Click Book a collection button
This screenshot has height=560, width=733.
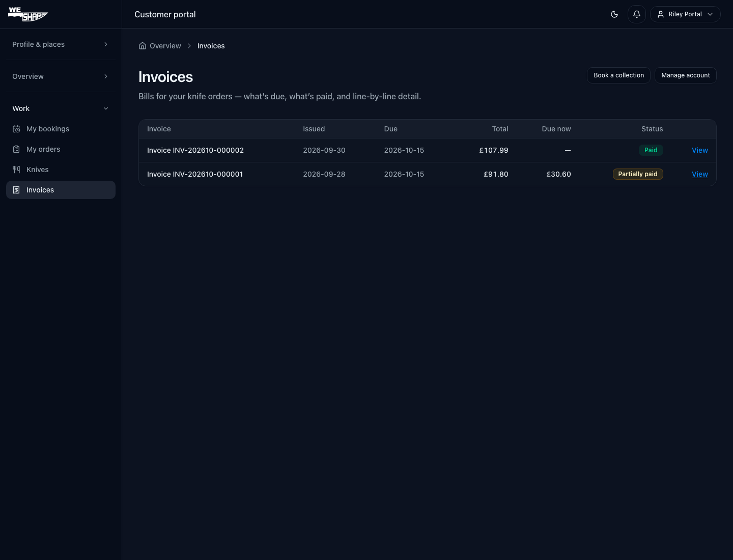click(x=618, y=75)
